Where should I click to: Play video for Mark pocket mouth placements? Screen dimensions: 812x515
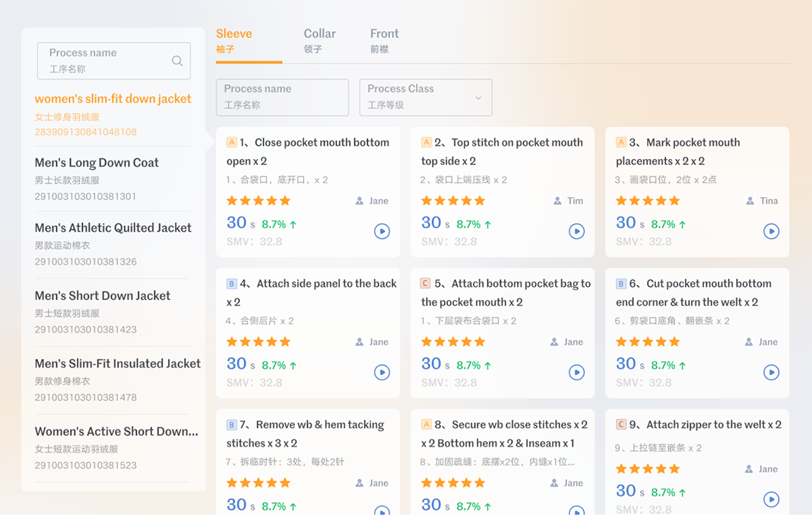coord(771,231)
